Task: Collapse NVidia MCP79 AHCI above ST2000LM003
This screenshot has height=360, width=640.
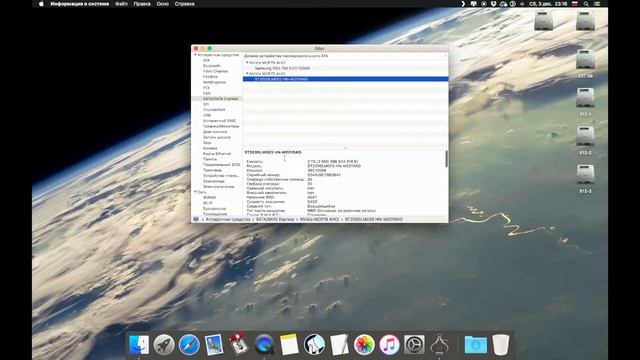Action: point(247,73)
